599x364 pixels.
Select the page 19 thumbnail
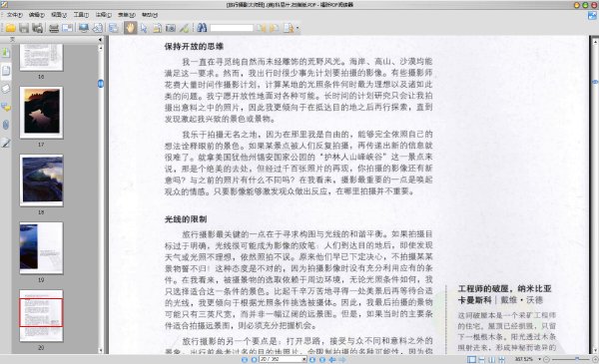tap(41, 248)
